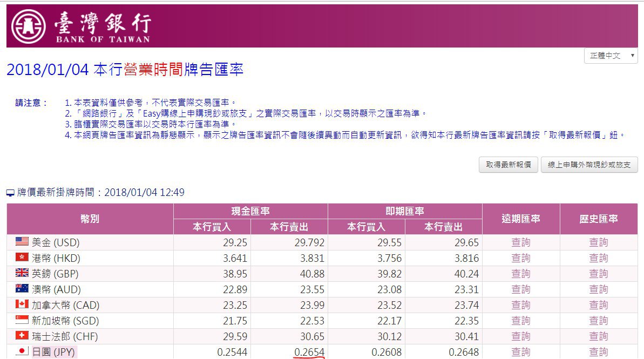Click the Bank of Taiwan logo emblem

click(28, 26)
